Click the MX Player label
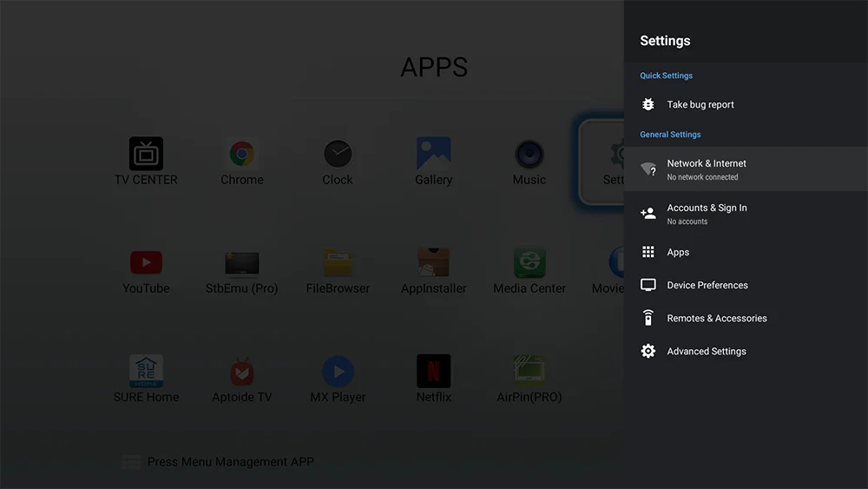868x489 pixels. point(338,397)
